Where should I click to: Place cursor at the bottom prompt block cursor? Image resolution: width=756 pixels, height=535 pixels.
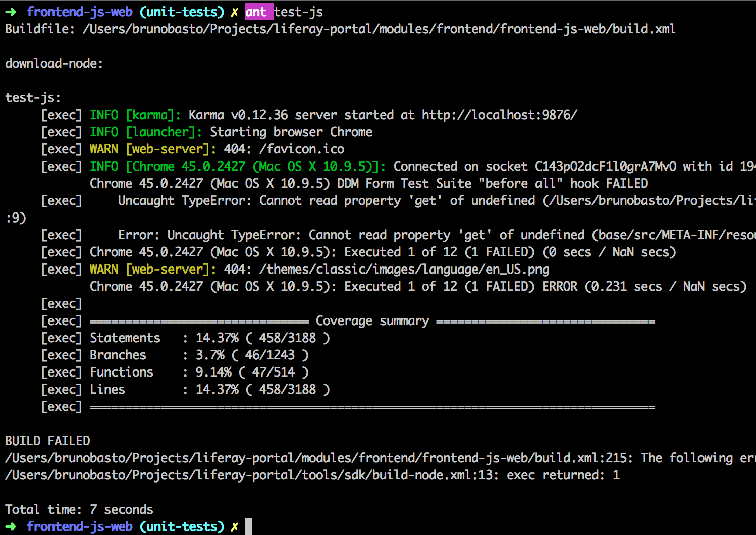(249, 526)
